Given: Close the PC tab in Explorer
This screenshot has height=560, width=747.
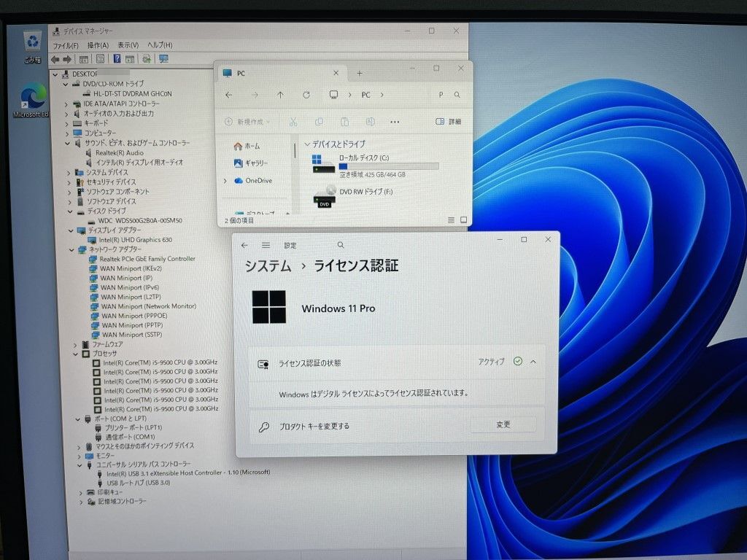Looking at the screenshot, I should 336,73.
